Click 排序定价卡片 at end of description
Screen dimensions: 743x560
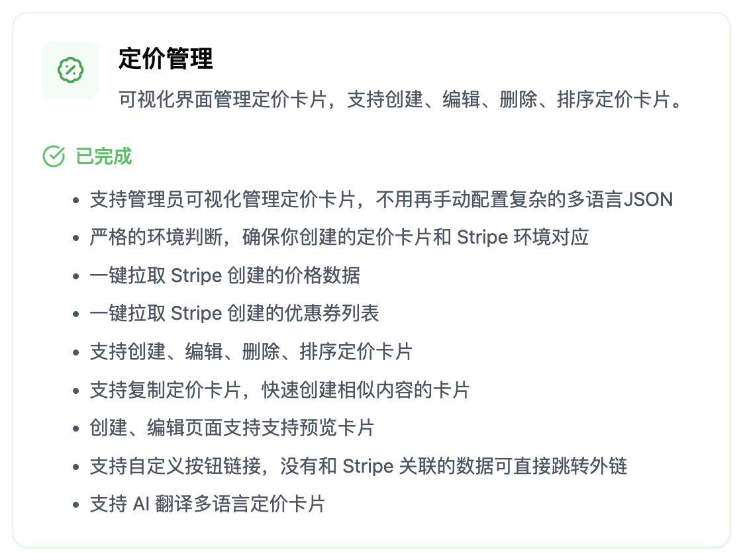(614, 99)
